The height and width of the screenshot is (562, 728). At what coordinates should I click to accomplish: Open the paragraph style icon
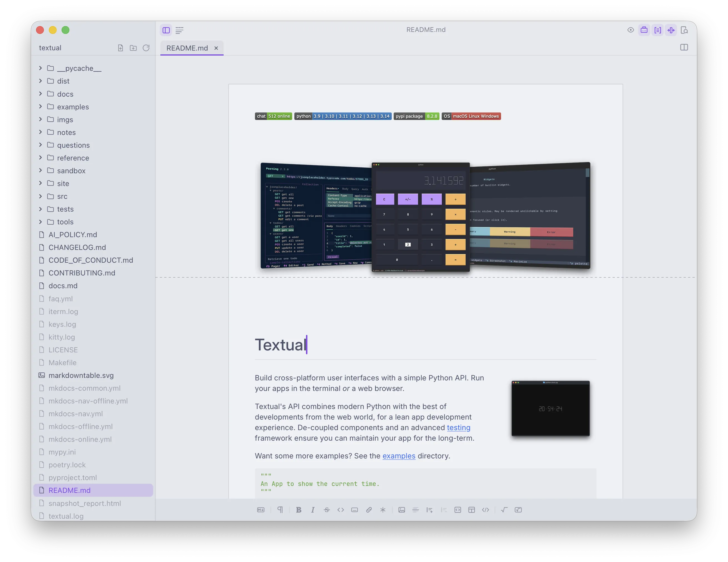280,510
